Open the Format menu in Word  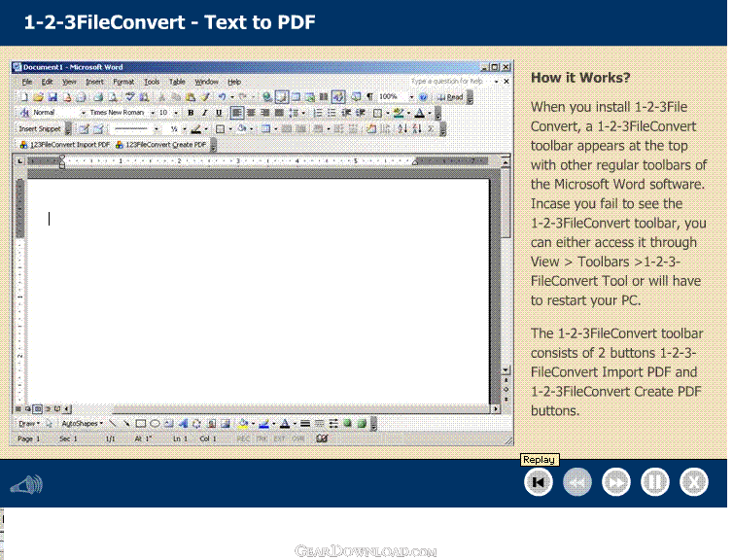coord(123,82)
